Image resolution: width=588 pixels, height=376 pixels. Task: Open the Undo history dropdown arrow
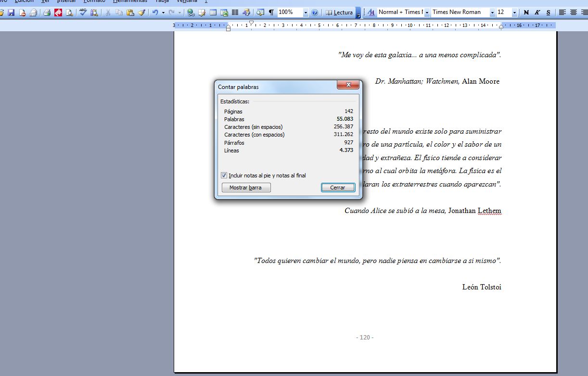(163, 13)
